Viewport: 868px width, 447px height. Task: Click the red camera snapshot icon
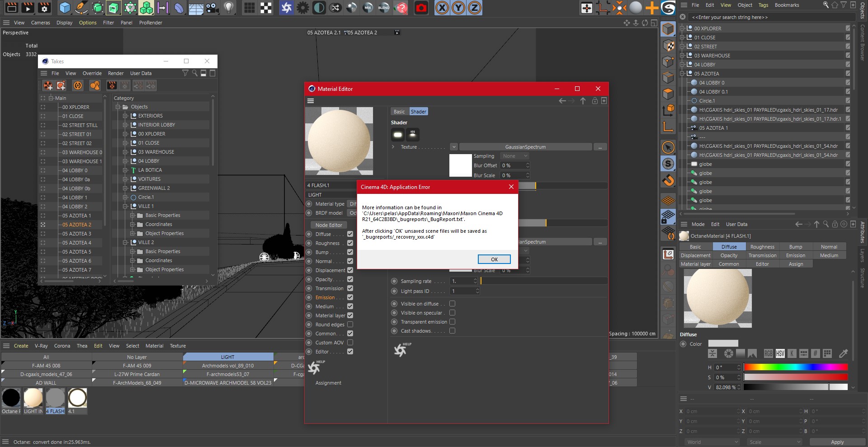tap(421, 8)
